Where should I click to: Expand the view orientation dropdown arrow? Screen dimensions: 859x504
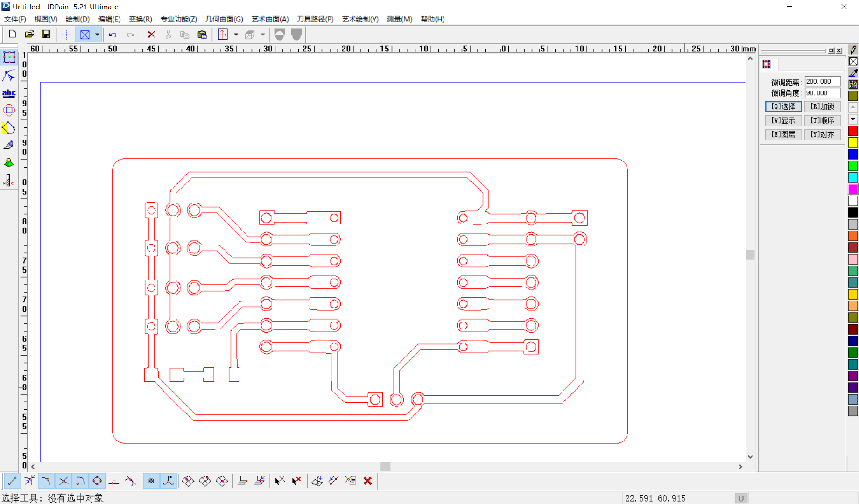point(236,35)
